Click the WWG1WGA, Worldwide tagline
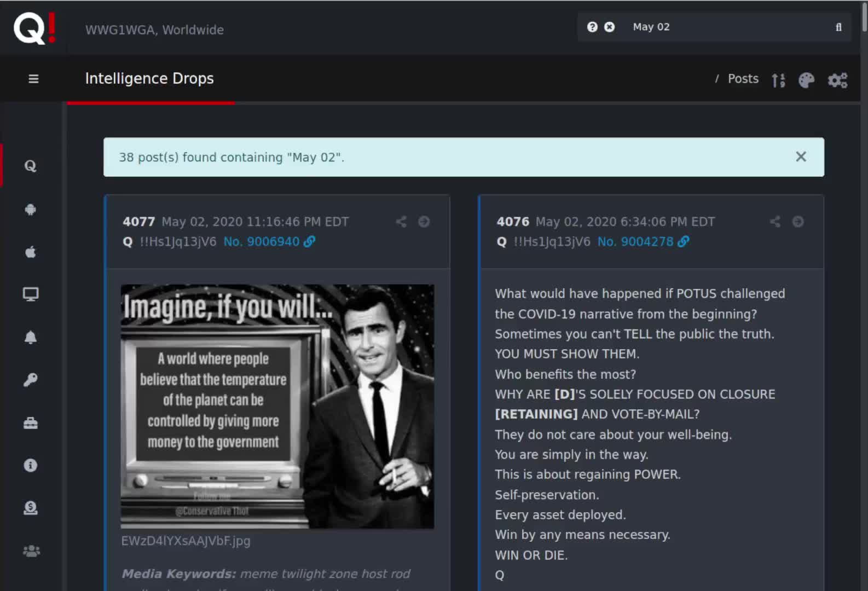Viewport: 868px width, 591px height. 154,30
